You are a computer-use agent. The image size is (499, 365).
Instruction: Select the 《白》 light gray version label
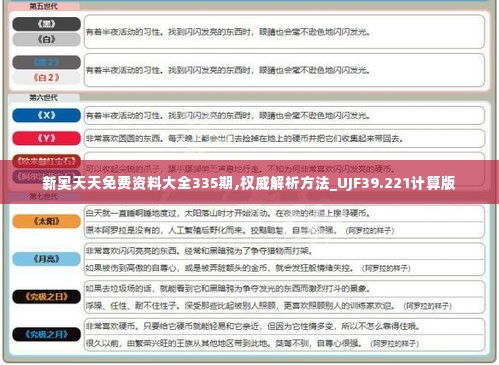tap(46, 39)
